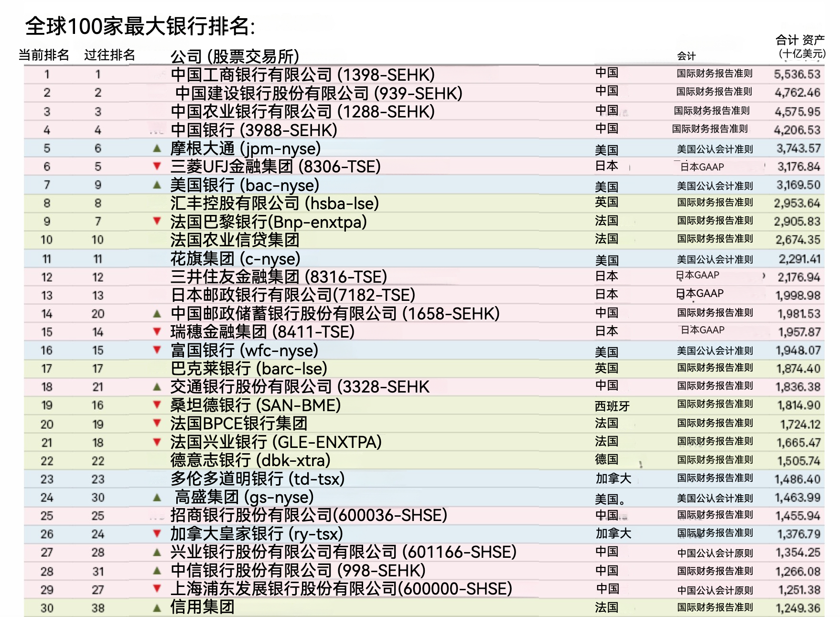Click the 合计资产 column header

click(x=800, y=46)
